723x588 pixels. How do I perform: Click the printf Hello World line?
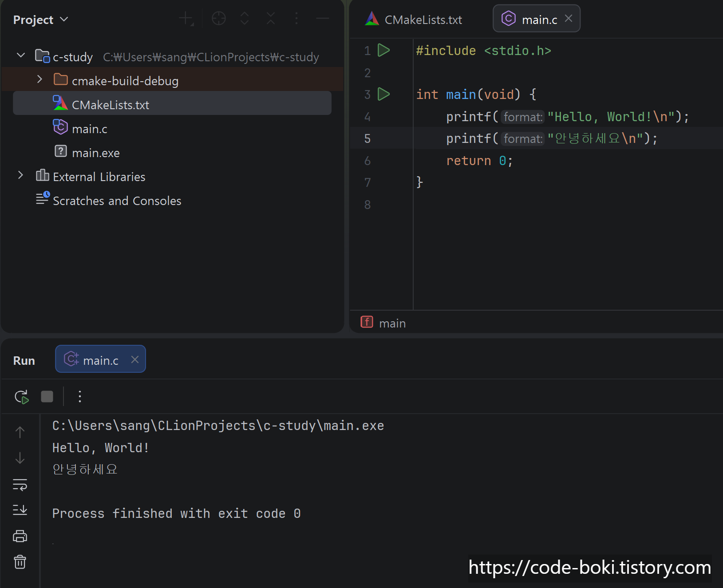pos(568,117)
